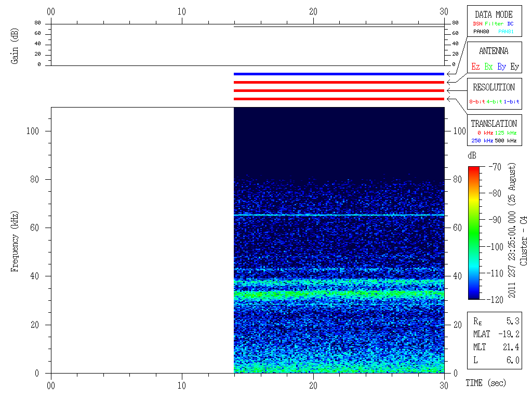This screenshot has width=532, height=399.
Task: Click the -90 color scale label
Action: (x=495, y=220)
